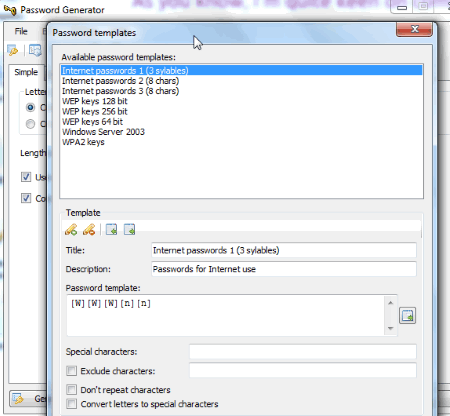
Task: Click the import template icon
Action: (111, 229)
